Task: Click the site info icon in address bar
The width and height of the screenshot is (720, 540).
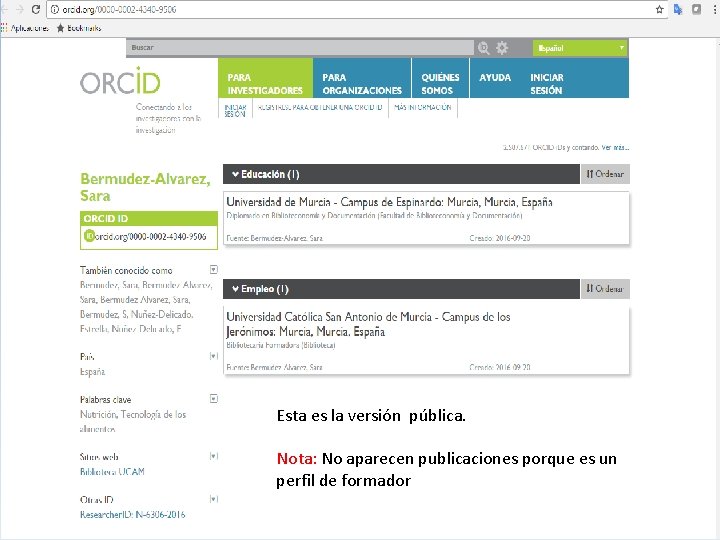Action: 55,9
